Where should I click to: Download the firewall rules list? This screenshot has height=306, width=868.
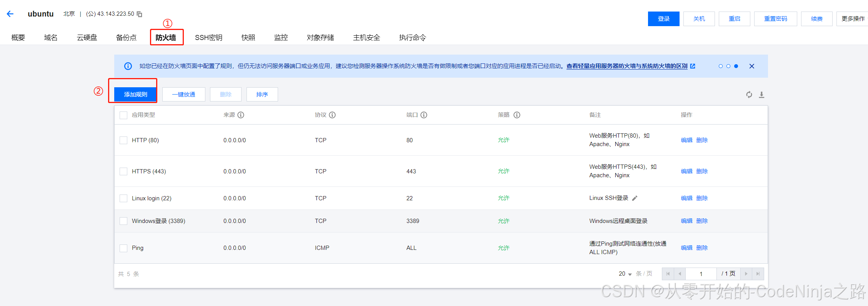(761, 95)
